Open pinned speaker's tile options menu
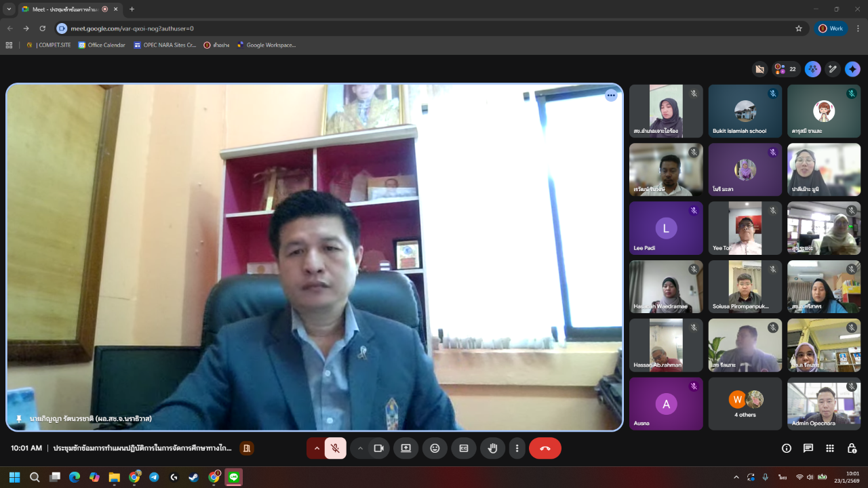Screen dimensions: 868x488 pyautogui.click(x=611, y=96)
